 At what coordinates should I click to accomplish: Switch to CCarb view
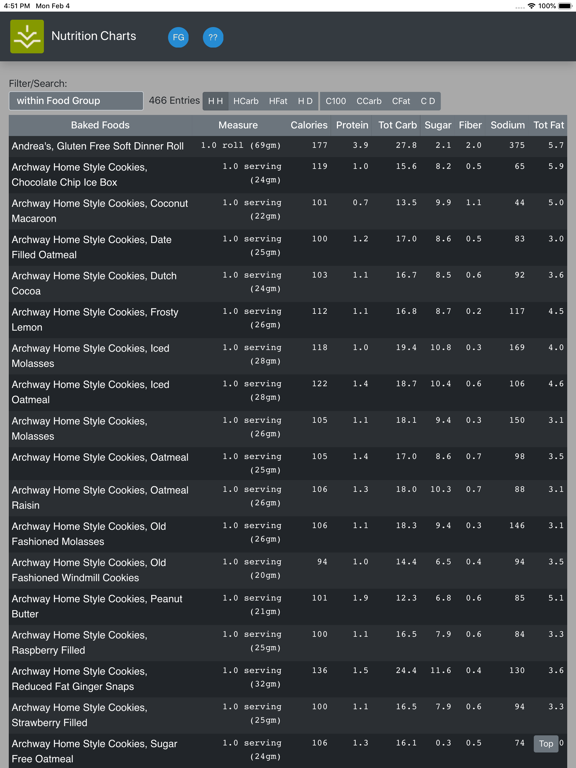369,101
